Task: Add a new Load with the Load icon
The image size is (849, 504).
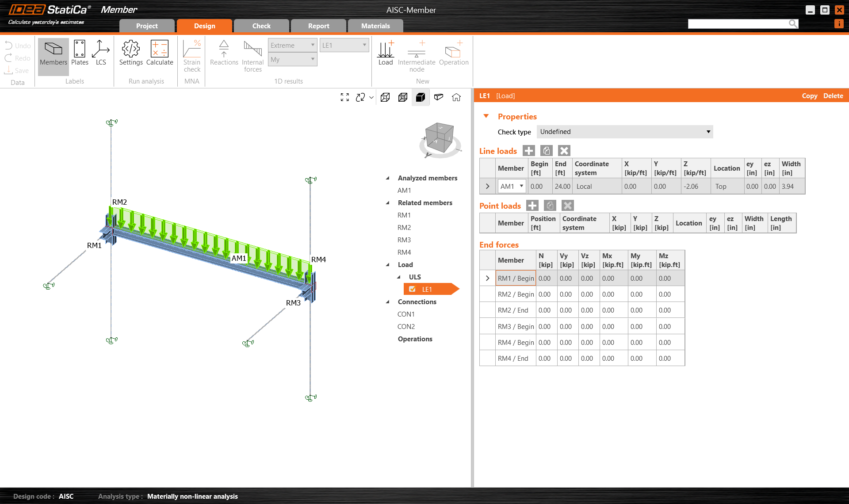Action: (x=385, y=54)
